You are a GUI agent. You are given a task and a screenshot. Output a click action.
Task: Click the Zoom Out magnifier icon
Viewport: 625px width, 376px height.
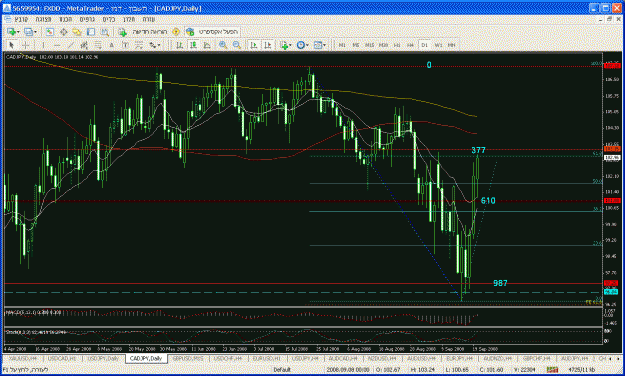point(237,45)
